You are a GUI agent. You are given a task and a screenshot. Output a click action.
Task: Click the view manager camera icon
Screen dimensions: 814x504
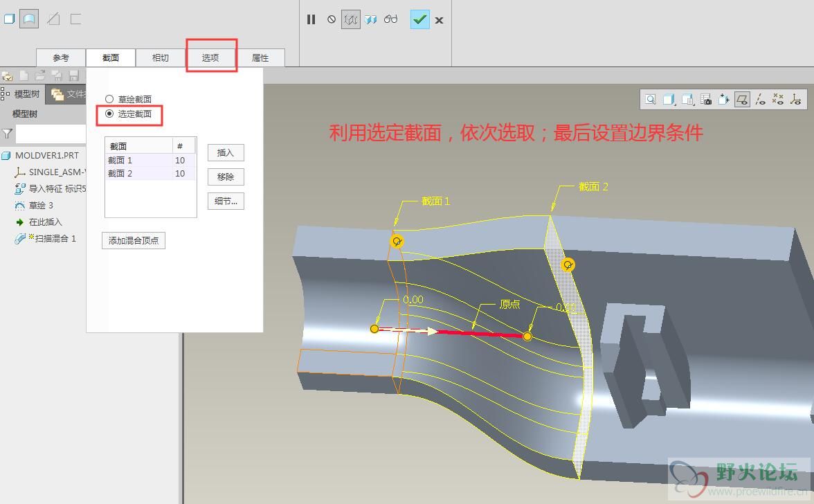click(x=706, y=99)
